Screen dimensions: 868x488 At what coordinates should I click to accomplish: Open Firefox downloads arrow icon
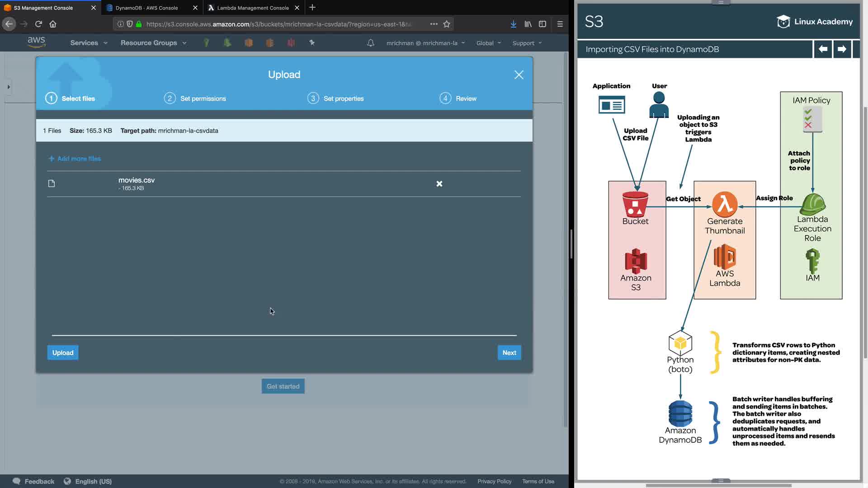pos(513,24)
